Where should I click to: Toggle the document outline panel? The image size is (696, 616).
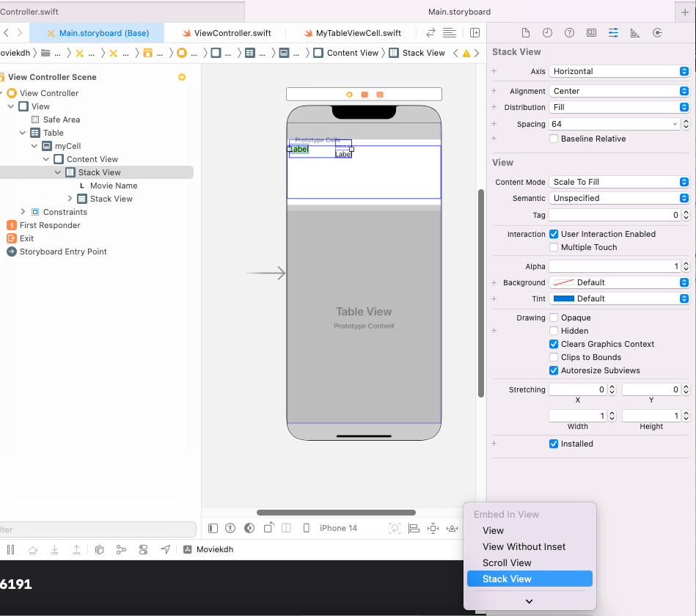pos(213,528)
